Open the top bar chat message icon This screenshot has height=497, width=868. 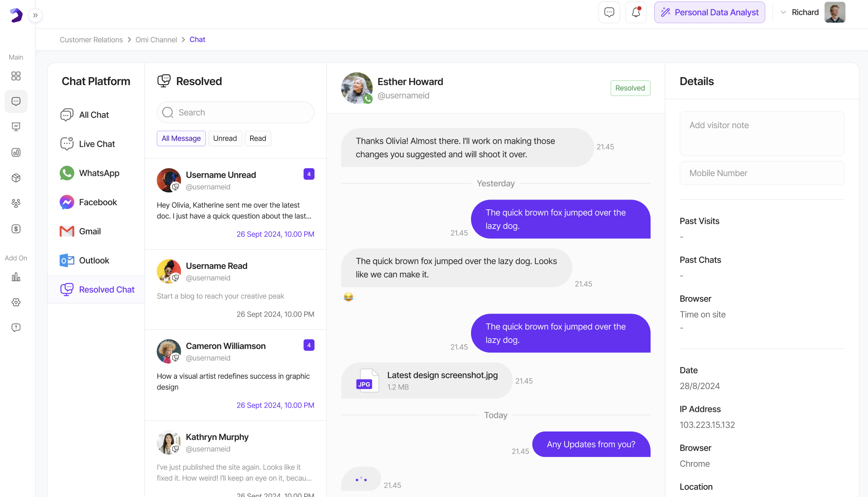609,12
